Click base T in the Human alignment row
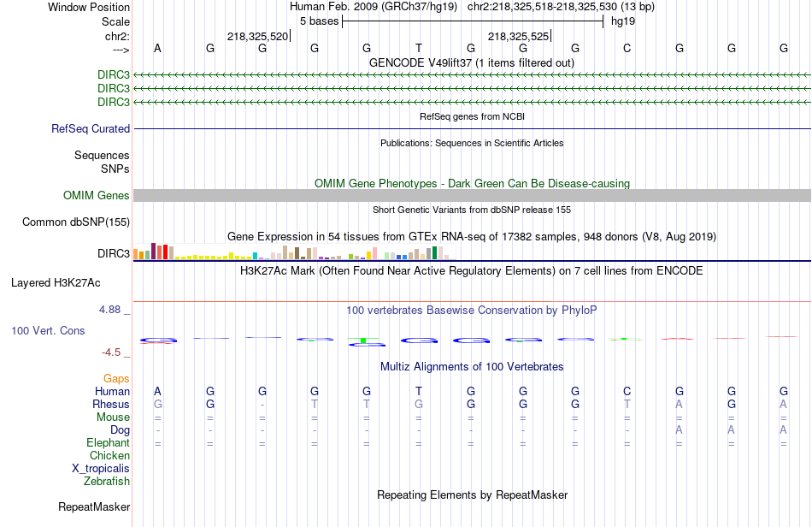Screen dimensions: 812x527 pos(419,391)
